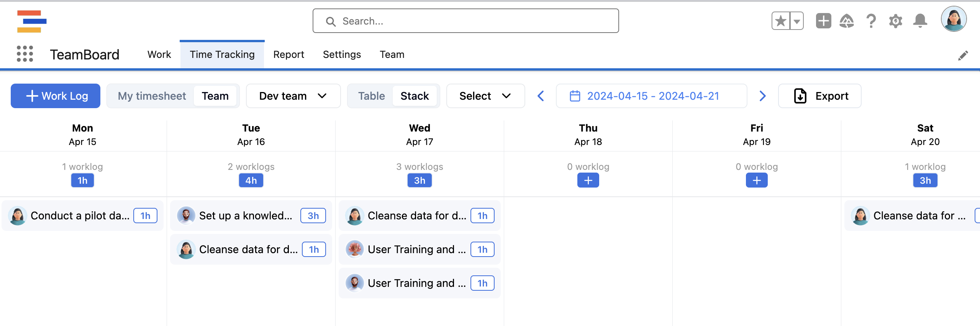Click the search input field

click(465, 21)
